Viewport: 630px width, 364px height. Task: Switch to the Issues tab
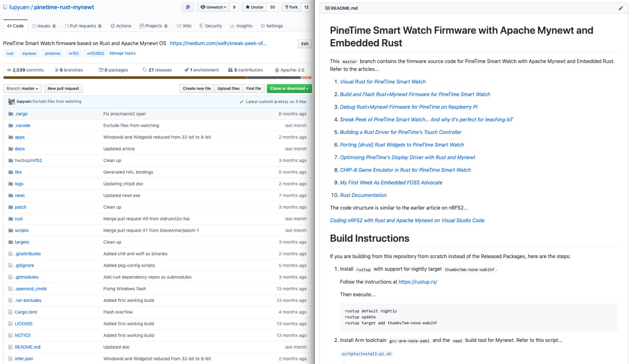point(44,26)
